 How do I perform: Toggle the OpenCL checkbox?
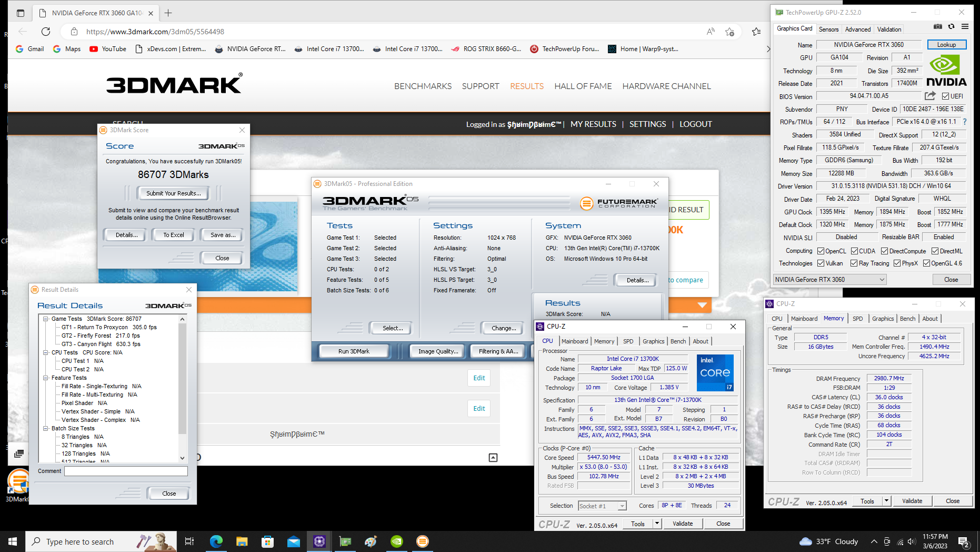[821, 251]
